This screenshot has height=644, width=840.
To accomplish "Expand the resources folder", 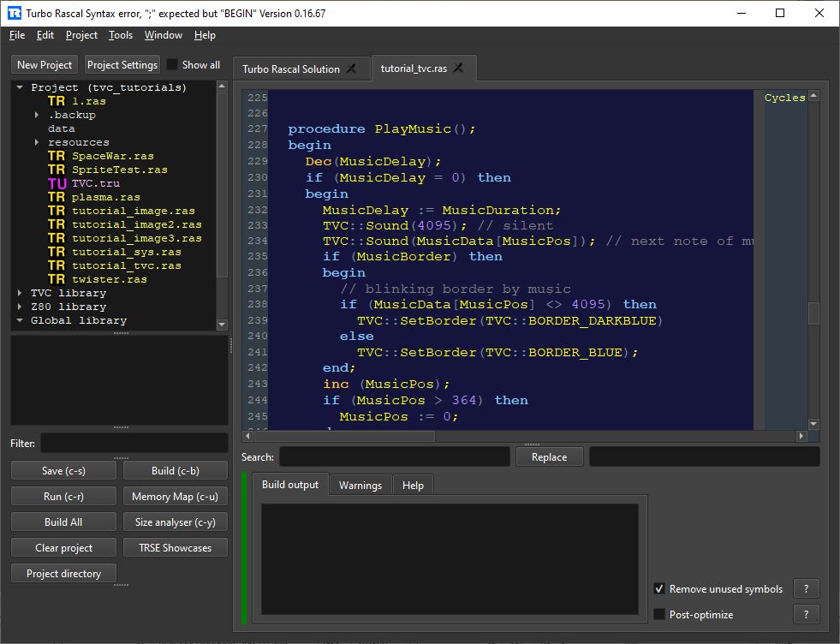I will tap(37, 142).
